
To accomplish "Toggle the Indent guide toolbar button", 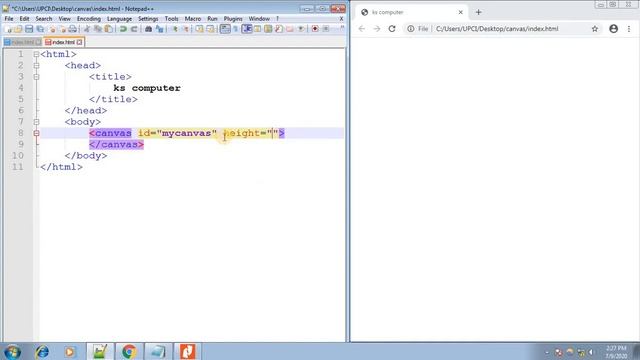I will point(247,29).
